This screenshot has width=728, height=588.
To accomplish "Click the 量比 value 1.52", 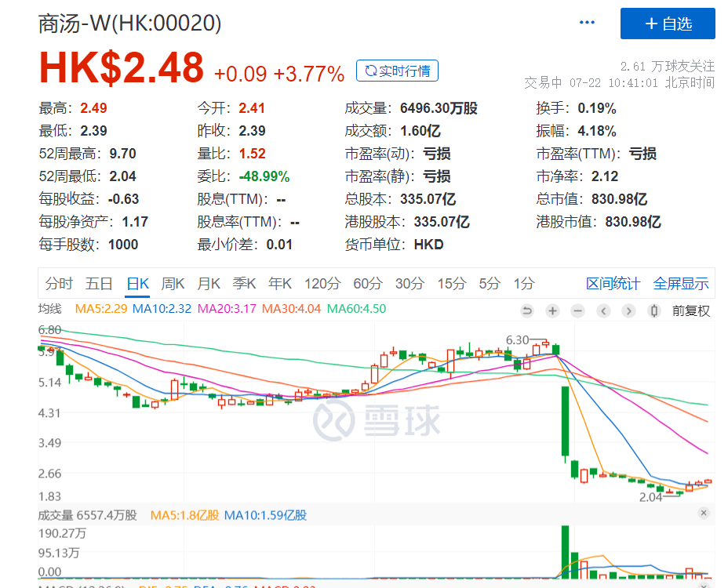I will pos(252,154).
